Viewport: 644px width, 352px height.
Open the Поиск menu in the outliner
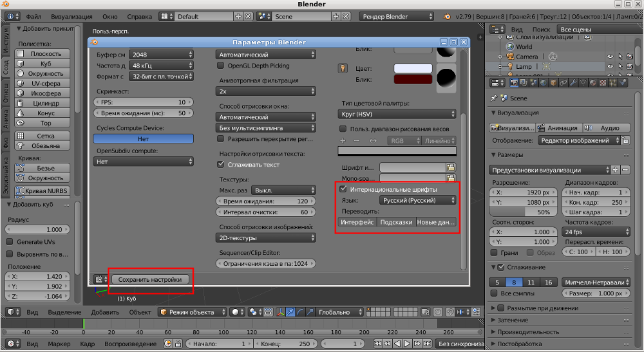(x=542, y=29)
